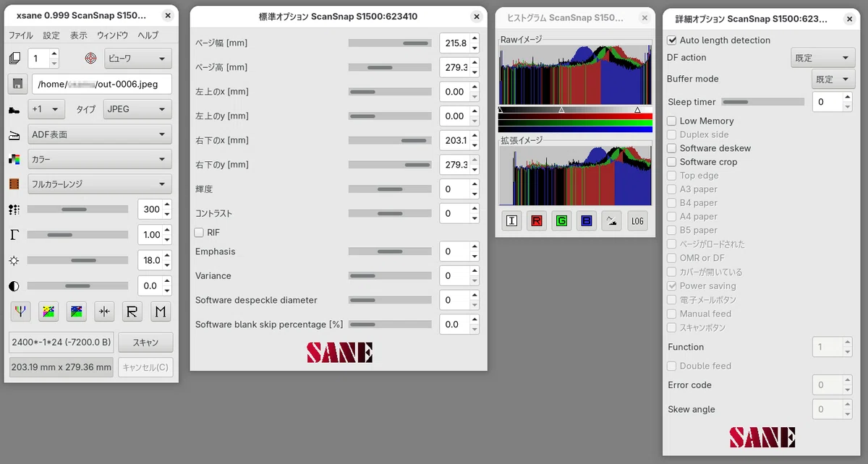Click the auto-enhancement image icon in xsane
Image resolution: width=868 pixels, height=464 pixels.
pos(48,312)
